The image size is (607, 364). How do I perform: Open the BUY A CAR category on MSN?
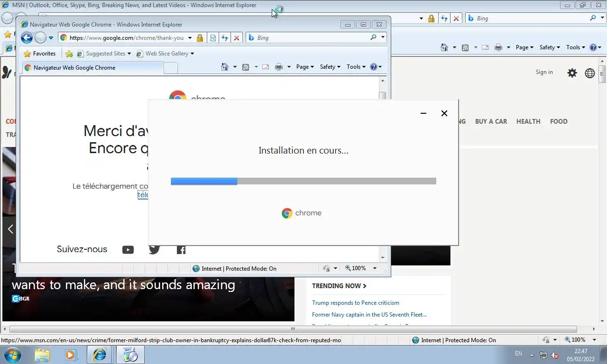[491, 121]
